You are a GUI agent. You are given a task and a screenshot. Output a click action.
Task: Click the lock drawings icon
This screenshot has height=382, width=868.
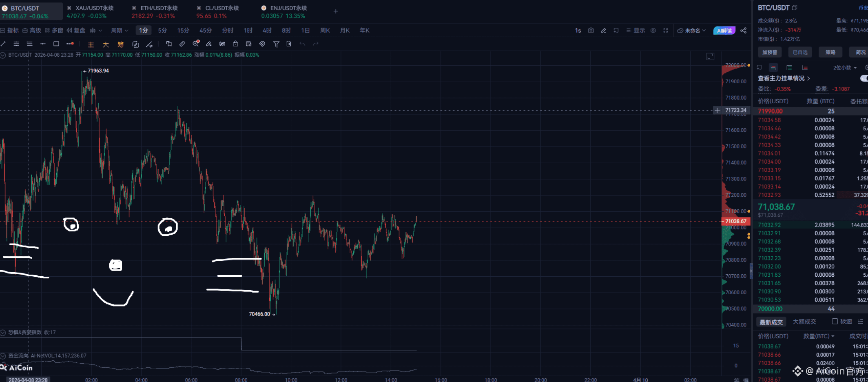click(x=235, y=44)
